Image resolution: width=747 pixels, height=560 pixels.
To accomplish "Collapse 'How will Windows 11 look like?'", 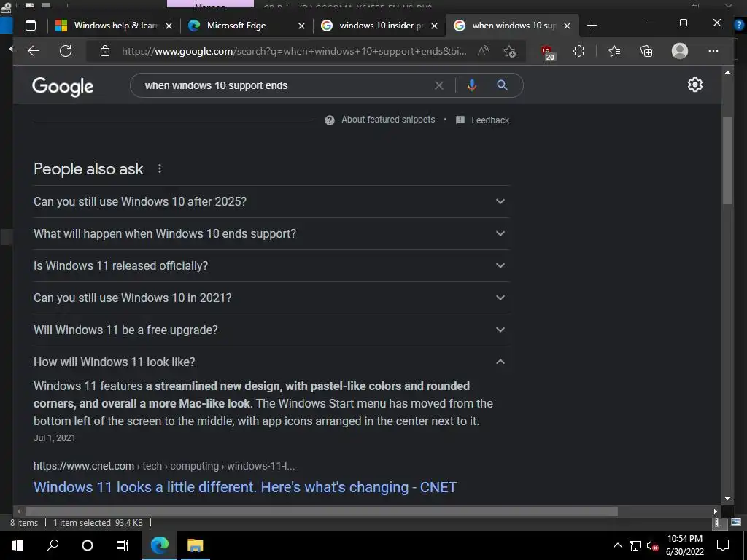I will 271,362.
